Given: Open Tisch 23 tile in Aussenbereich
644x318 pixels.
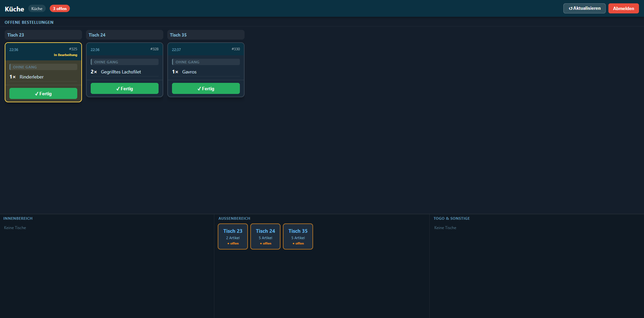Looking at the screenshot, I should 233,236.
